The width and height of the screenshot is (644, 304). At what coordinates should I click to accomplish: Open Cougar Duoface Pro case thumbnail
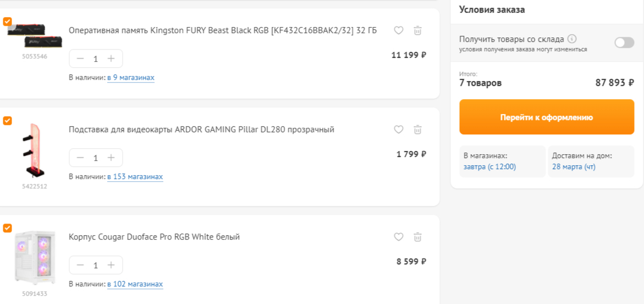tap(35, 258)
